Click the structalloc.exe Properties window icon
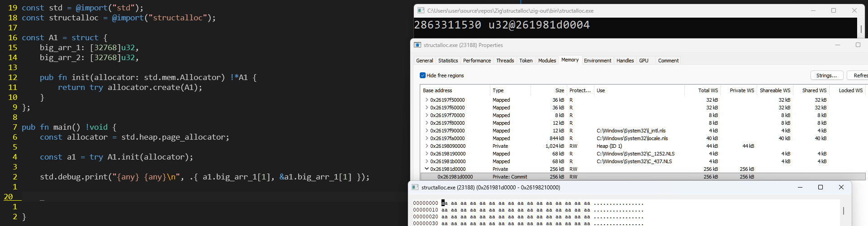This screenshot has width=868, height=226. [417, 45]
